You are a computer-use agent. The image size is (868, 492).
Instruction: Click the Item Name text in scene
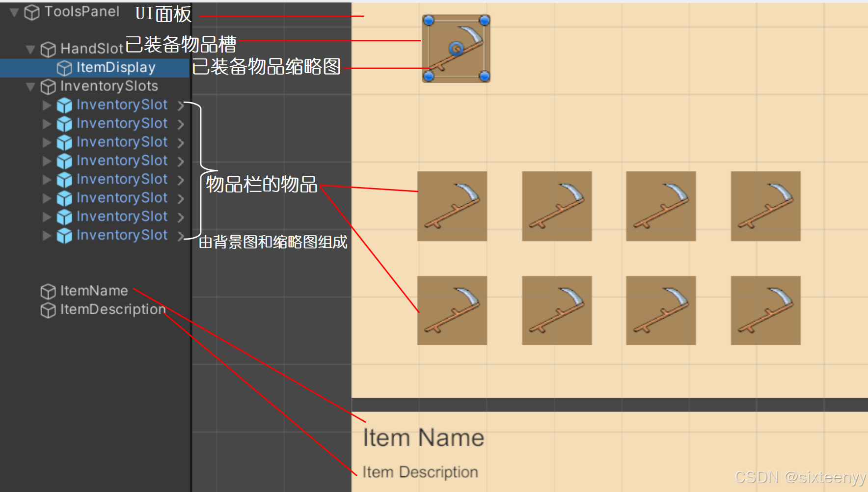point(423,437)
